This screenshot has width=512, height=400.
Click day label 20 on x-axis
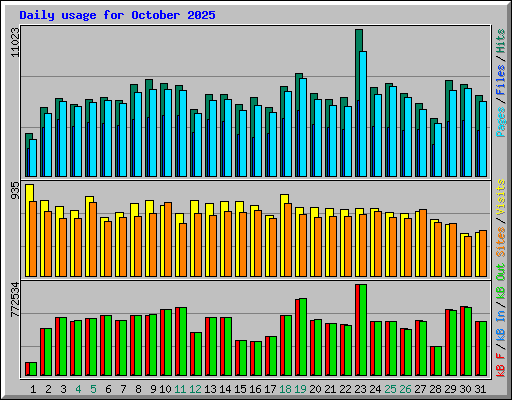click(x=315, y=389)
